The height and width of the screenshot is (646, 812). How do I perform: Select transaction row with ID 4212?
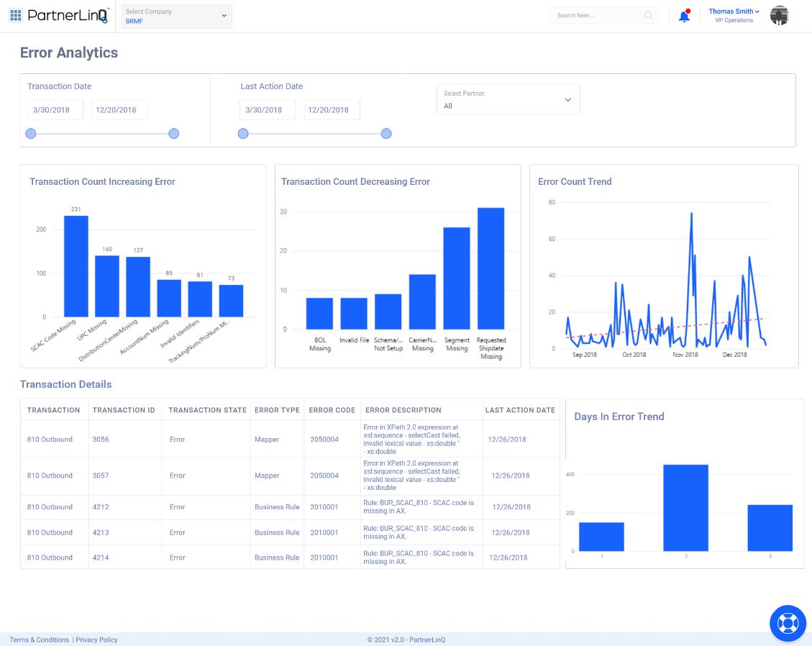pyautogui.click(x=101, y=507)
